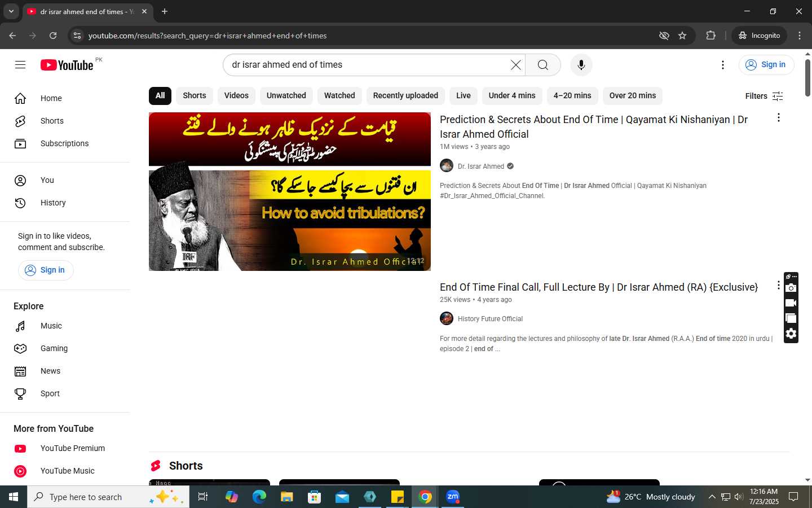Click the third-party cookies blocked eye icon
This screenshot has height=508, width=812.
pyautogui.click(x=664, y=36)
